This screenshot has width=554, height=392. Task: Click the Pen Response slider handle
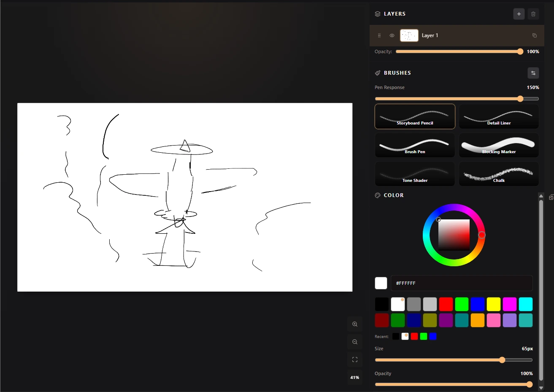click(x=520, y=98)
